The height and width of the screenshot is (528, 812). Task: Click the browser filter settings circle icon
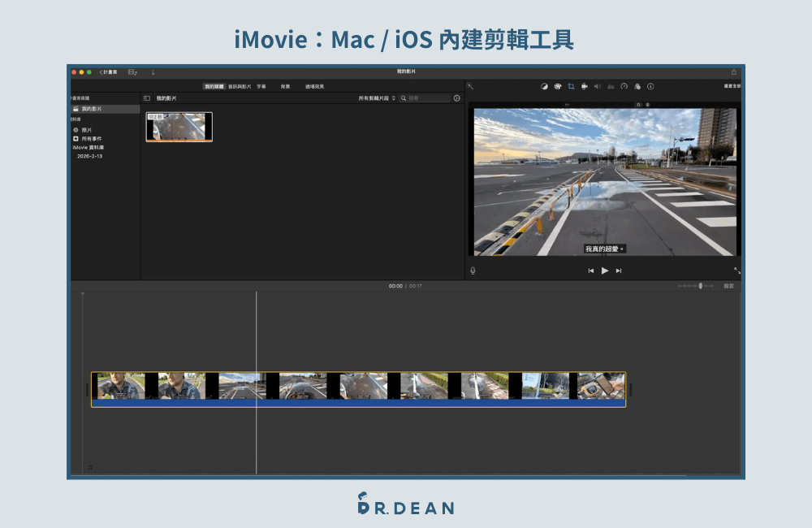click(x=456, y=98)
